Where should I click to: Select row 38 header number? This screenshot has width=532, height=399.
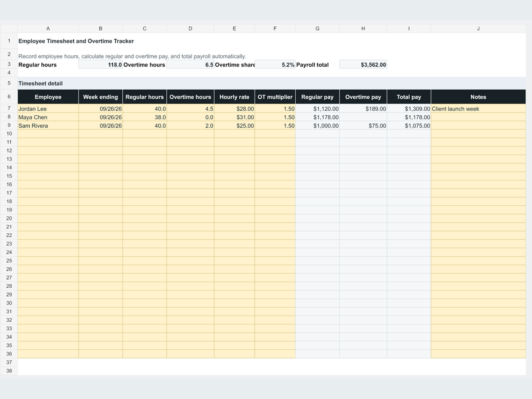coord(9,371)
